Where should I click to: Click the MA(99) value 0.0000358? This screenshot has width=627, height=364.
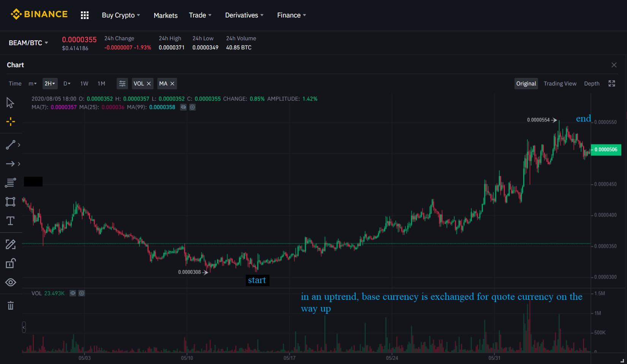162,107
